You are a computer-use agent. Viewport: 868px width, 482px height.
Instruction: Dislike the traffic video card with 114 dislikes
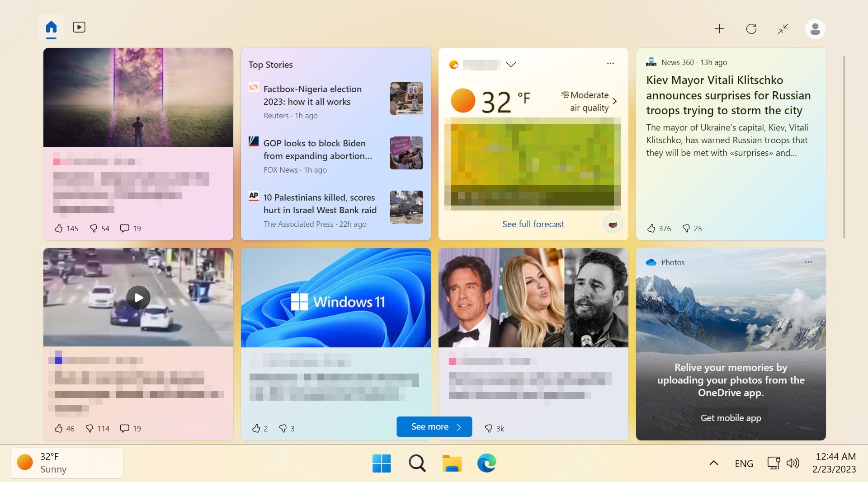(97, 429)
